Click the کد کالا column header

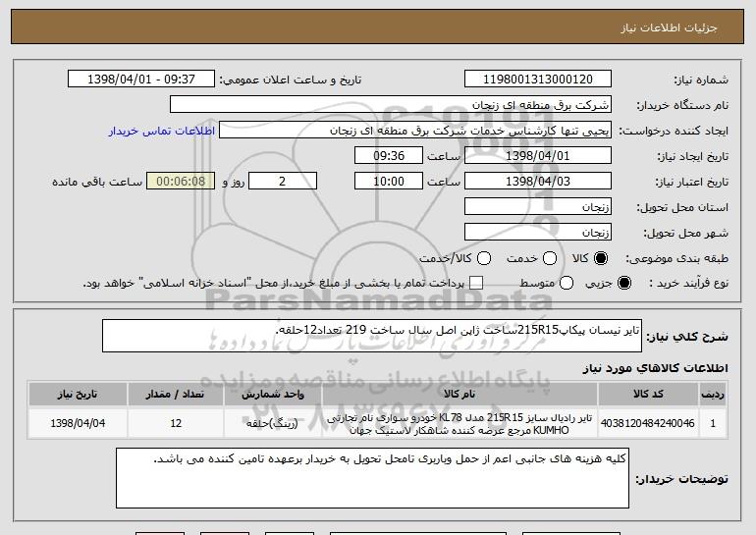(x=648, y=395)
